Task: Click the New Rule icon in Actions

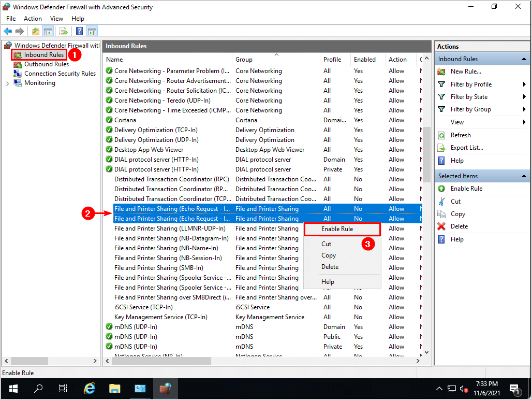Action: (441, 72)
